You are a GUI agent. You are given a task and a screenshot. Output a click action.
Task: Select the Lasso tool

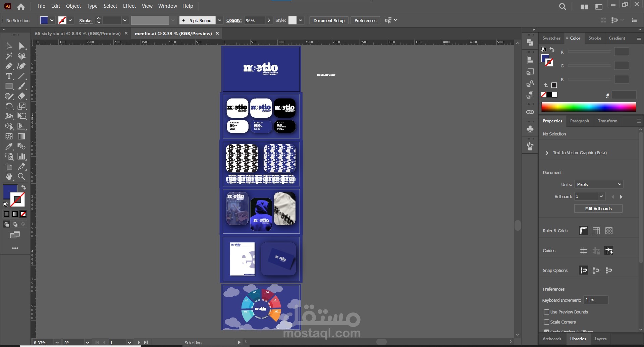pyautogui.click(x=22, y=56)
